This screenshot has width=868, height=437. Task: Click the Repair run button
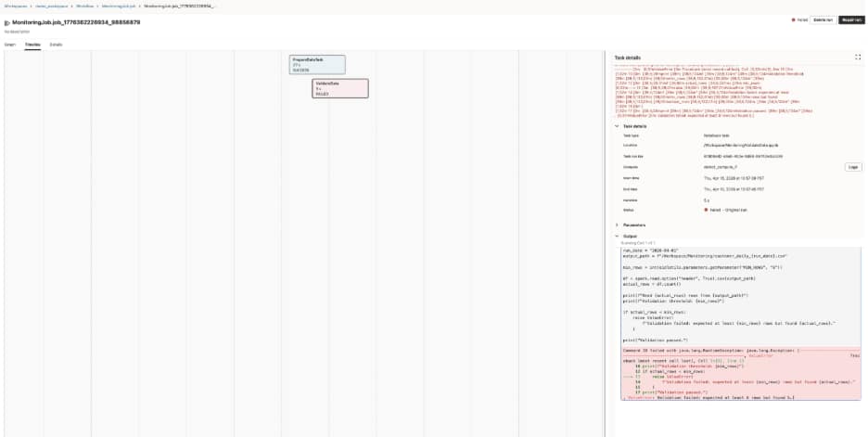point(850,19)
